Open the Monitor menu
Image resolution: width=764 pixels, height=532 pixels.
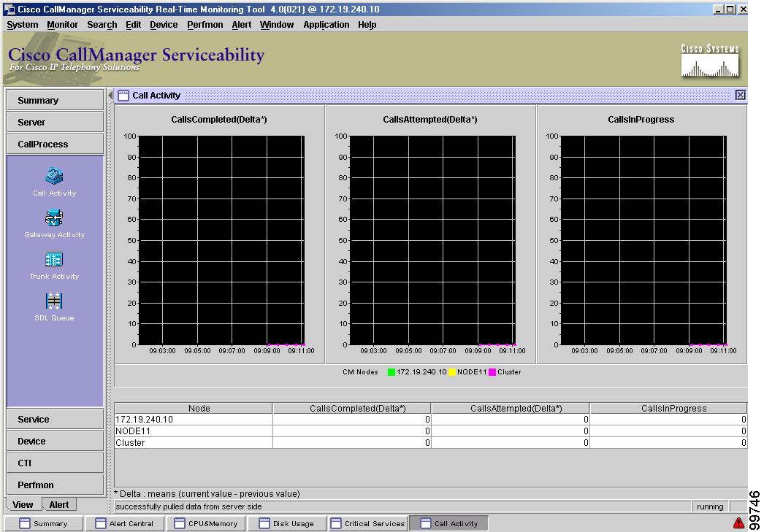coord(62,25)
